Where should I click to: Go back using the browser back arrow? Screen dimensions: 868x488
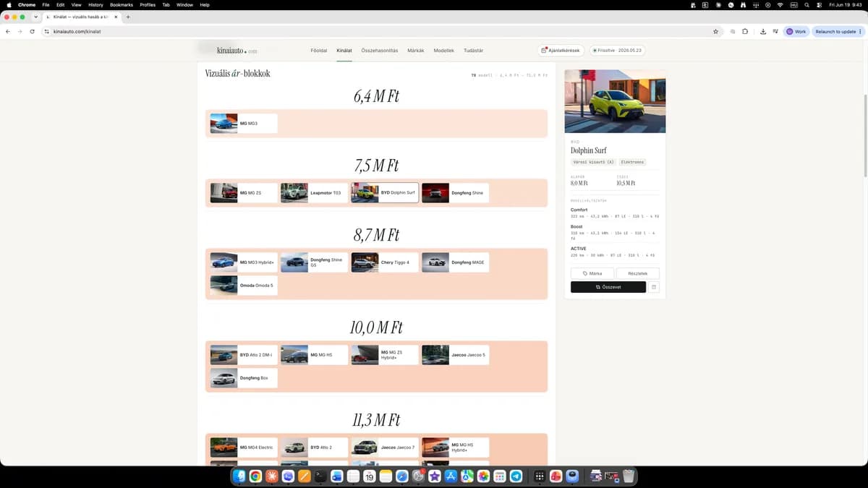[8, 32]
